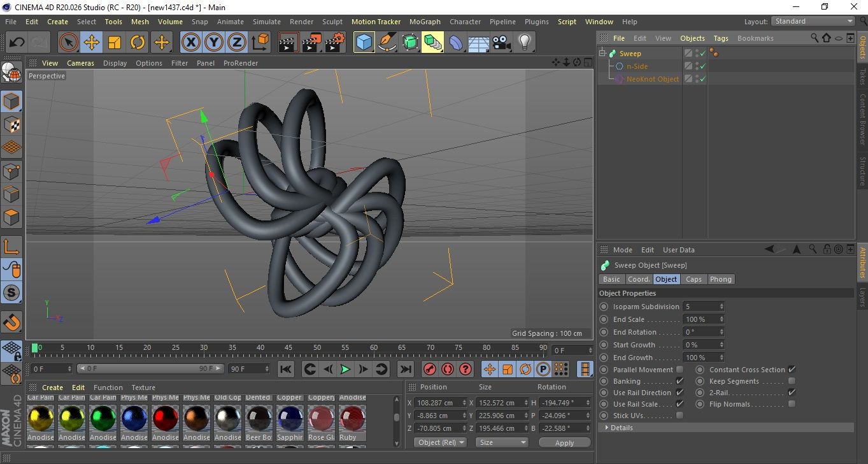The height and width of the screenshot is (464, 868).
Task: Enable the Parallel Movement checkbox
Action: coord(679,370)
